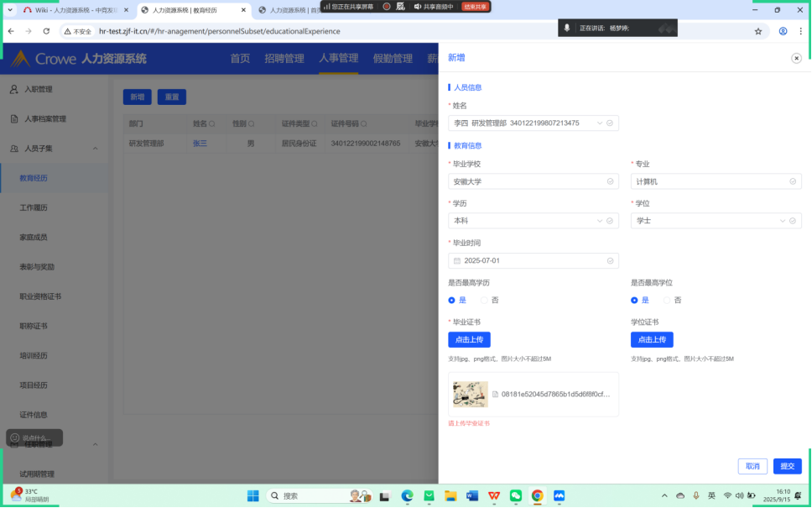Click 结束共享 to stop screen sharing
Image resolution: width=812 pixels, height=508 pixels.
coord(475,7)
